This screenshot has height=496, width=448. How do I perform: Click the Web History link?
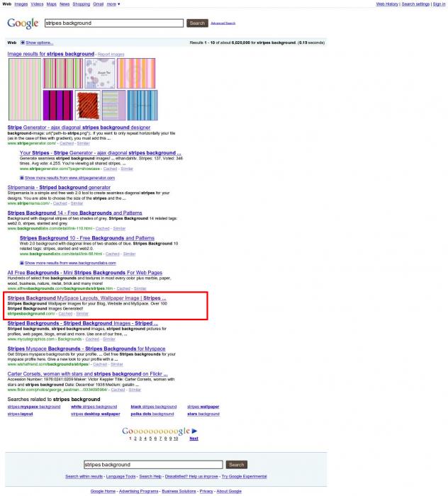click(x=387, y=4)
